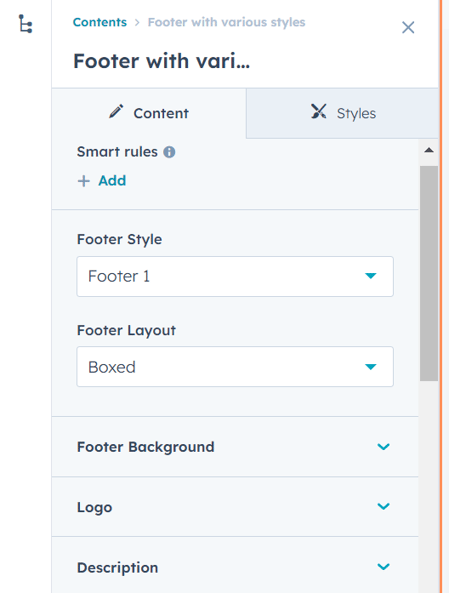Viewport: 449px width, 593px height.
Task: Click the vertical scrollbar thumb
Action: pos(429,273)
